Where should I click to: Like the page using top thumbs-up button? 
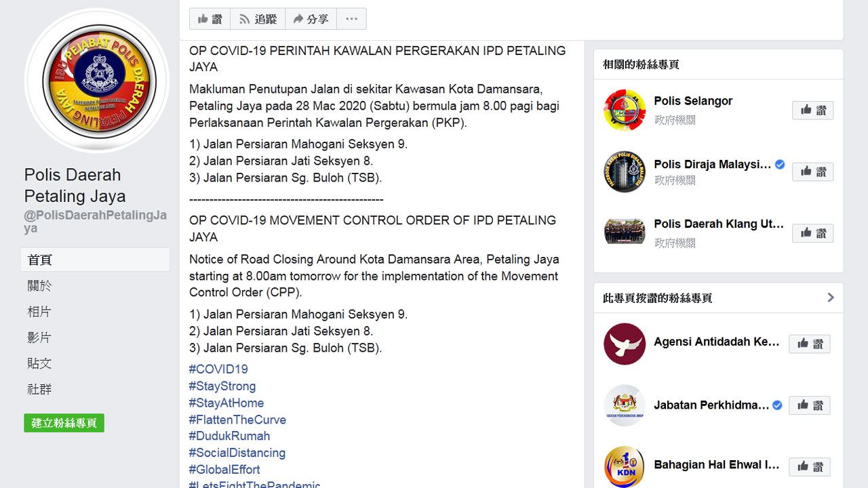click(x=210, y=19)
